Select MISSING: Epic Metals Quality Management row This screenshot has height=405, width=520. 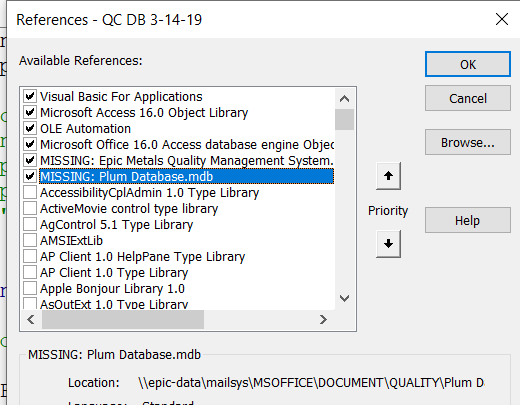(187, 160)
